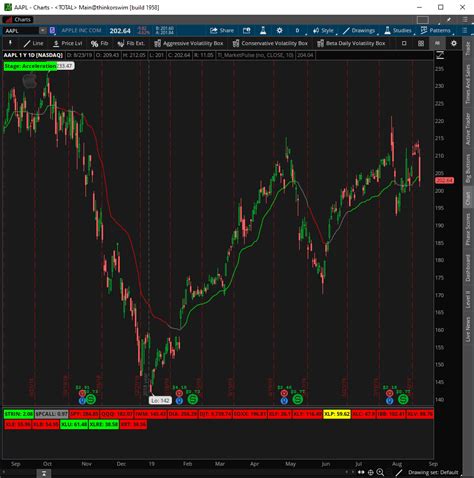Select the Price Lvl drawing tool
The height and width of the screenshot is (478, 474).
click(68, 43)
